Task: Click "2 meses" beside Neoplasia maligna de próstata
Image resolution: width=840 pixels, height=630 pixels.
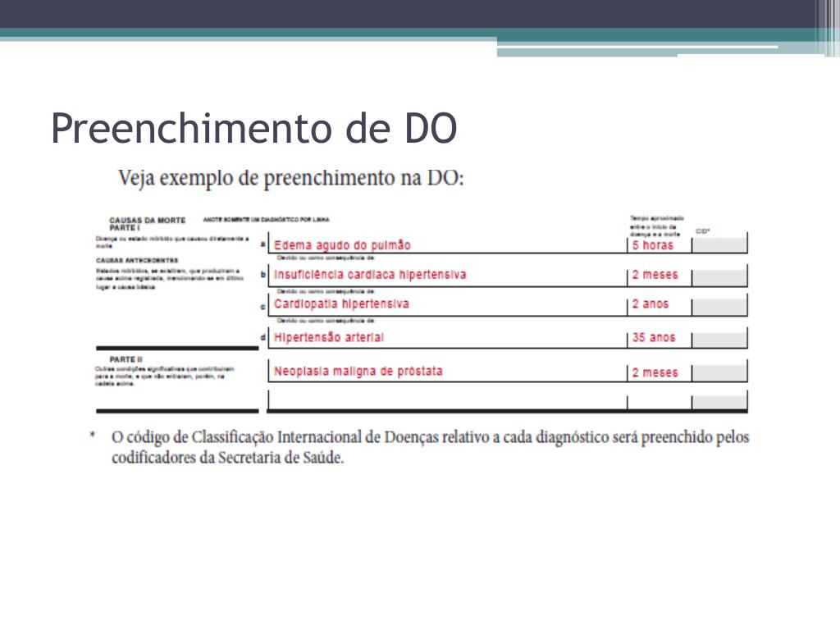Action: [655, 372]
